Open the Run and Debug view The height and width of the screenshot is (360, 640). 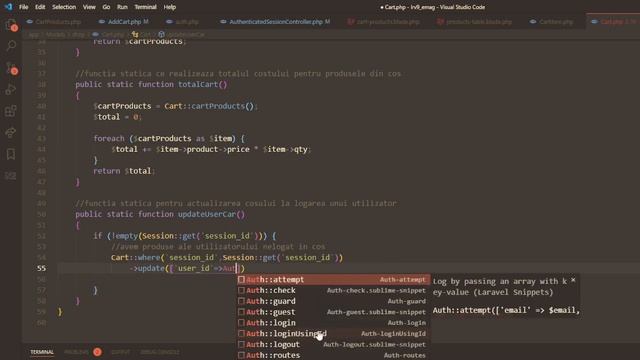(x=11, y=89)
